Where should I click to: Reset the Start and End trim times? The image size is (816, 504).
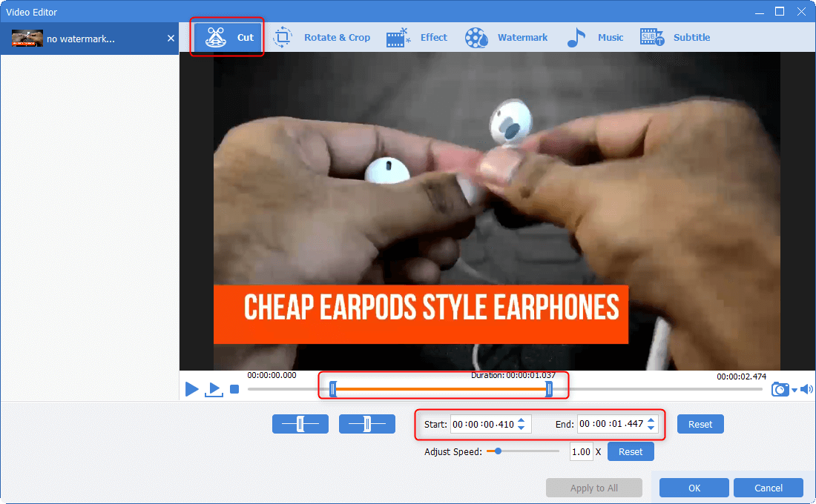700,424
